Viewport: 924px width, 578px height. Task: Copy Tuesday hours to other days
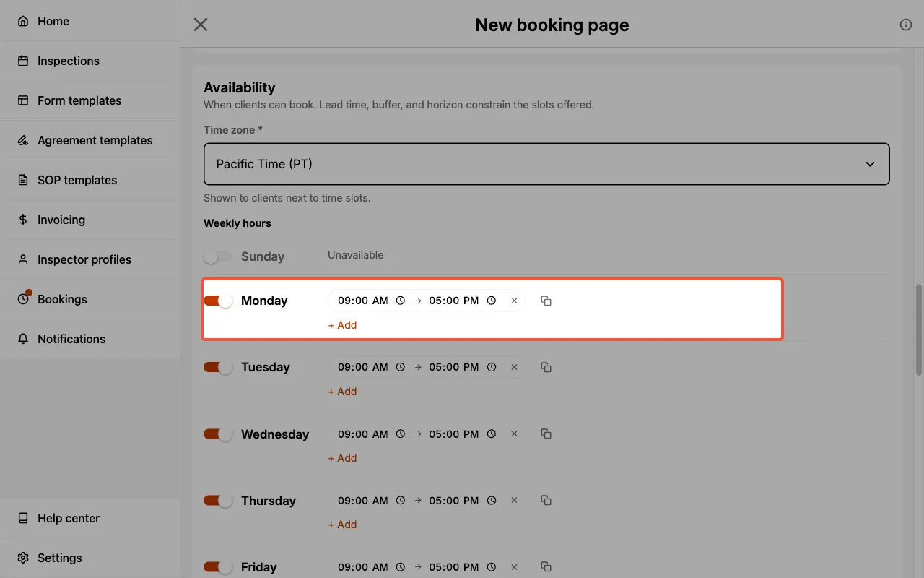tap(546, 367)
